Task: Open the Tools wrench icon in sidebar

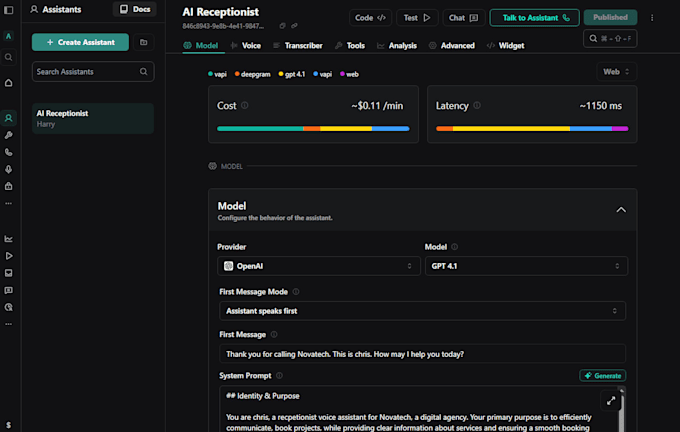Action: pos(8,135)
